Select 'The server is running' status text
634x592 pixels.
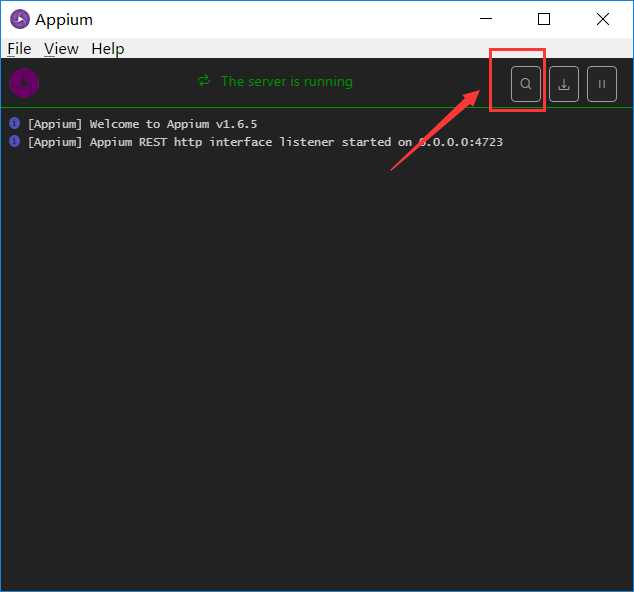pyautogui.click(x=287, y=81)
